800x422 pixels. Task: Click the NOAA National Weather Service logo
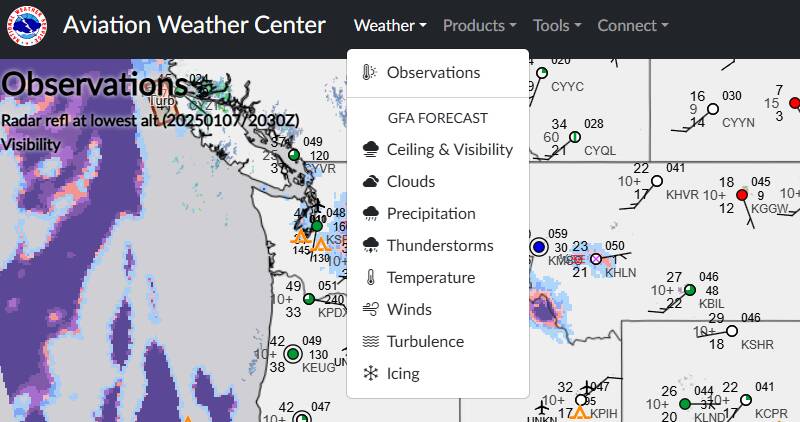(x=24, y=25)
